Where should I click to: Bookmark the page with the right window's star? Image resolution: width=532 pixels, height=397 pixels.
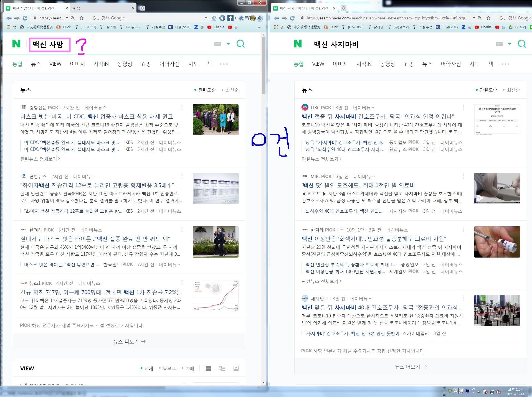tap(488, 18)
